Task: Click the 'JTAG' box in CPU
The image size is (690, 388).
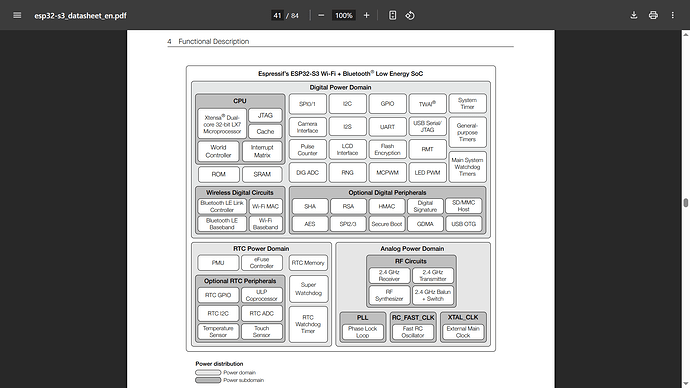Action: [265, 115]
